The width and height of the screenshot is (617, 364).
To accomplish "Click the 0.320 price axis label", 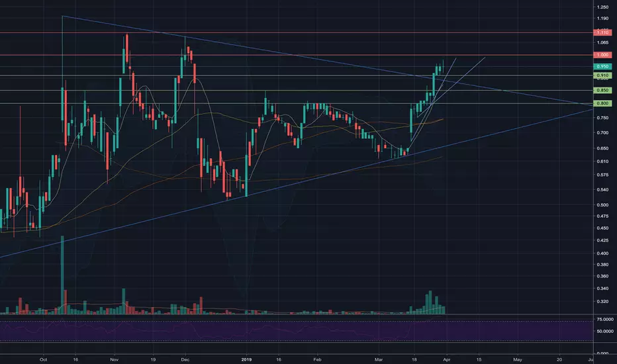I will (x=602, y=302).
